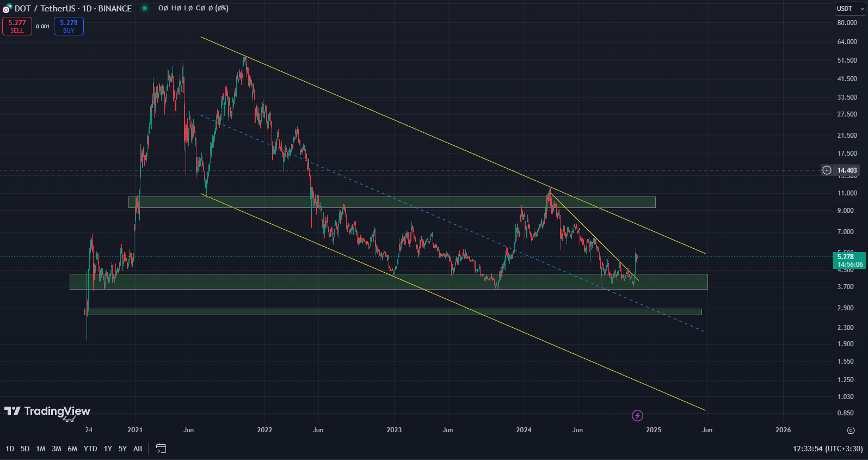Select the 5Y time range
This screenshot has width=868, height=460.
coord(122,449)
